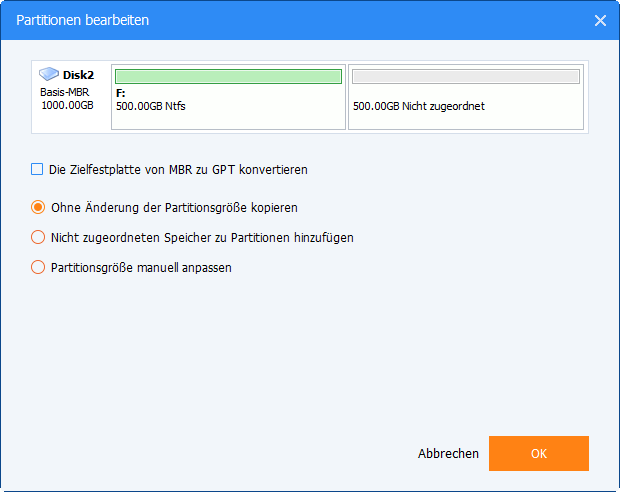Viewport: 620px width, 492px height.
Task: Click the 'Partitionen bearbeiten' title bar text
Action: (x=83, y=20)
